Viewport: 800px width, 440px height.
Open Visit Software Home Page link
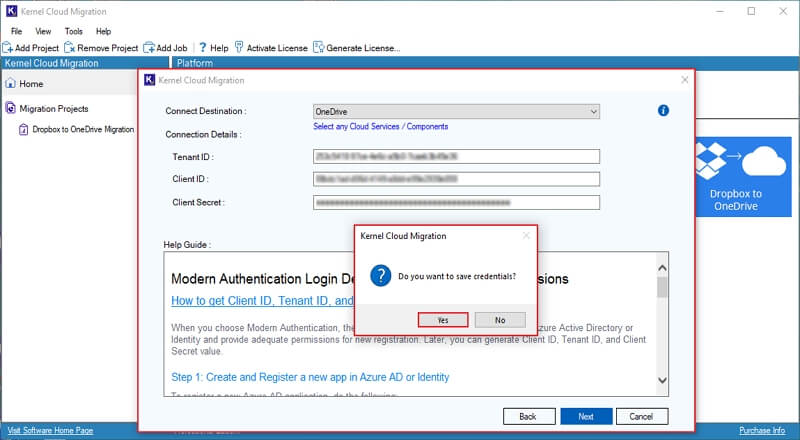[51, 430]
